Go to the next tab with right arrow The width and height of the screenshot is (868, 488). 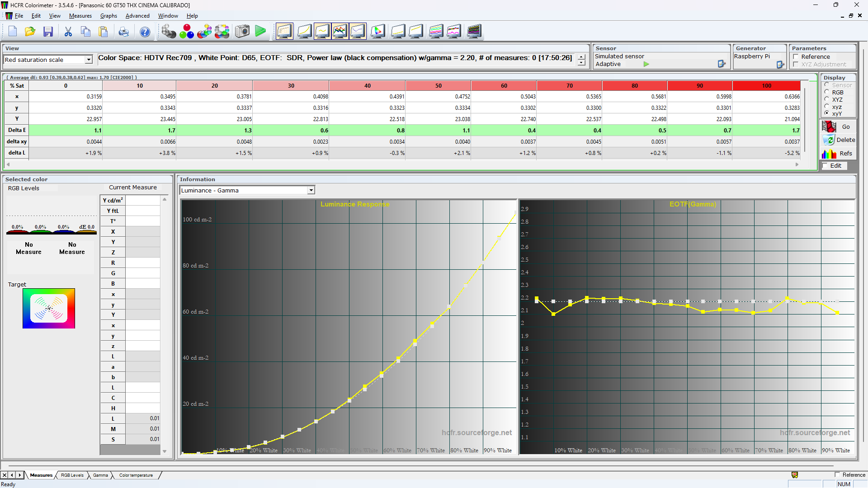point(20,475)
